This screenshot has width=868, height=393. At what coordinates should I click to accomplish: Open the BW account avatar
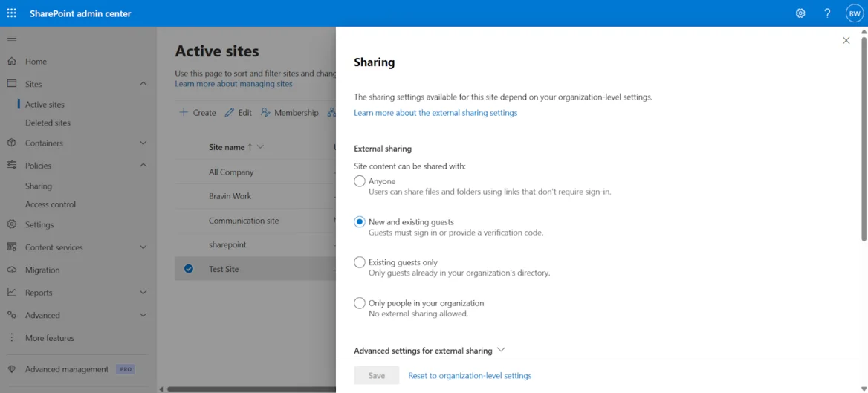(x=854, y=13)
